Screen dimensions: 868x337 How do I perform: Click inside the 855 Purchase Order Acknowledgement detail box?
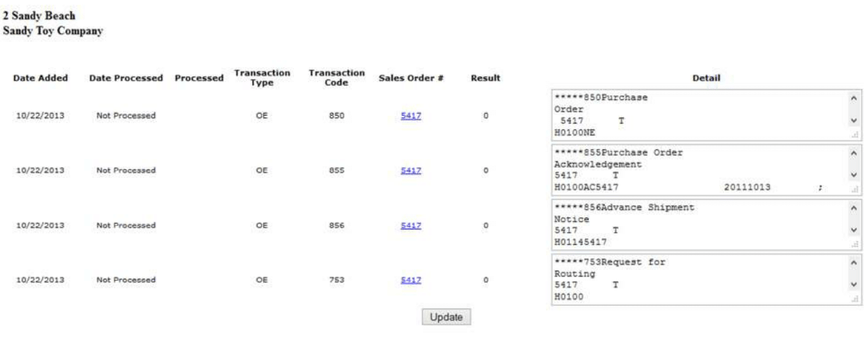pos(696,170)
